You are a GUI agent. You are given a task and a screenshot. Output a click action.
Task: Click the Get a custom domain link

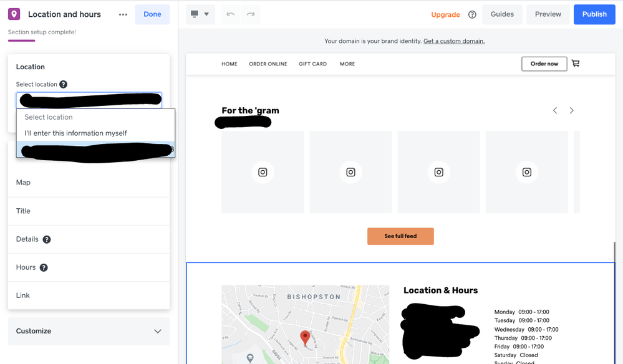click(x=453, y=41)
